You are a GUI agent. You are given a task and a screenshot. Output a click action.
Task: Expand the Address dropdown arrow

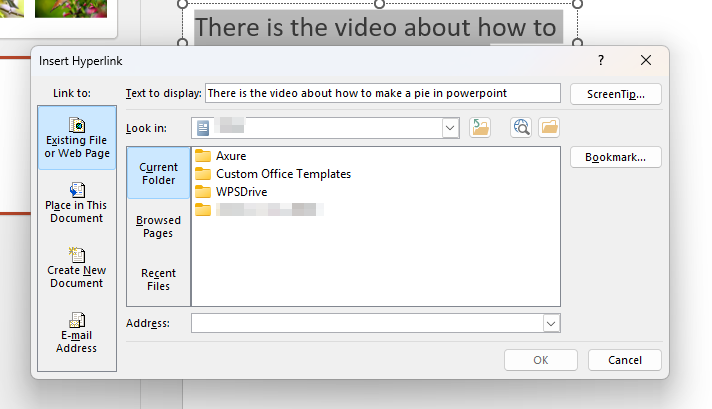(x=550, y=323)
